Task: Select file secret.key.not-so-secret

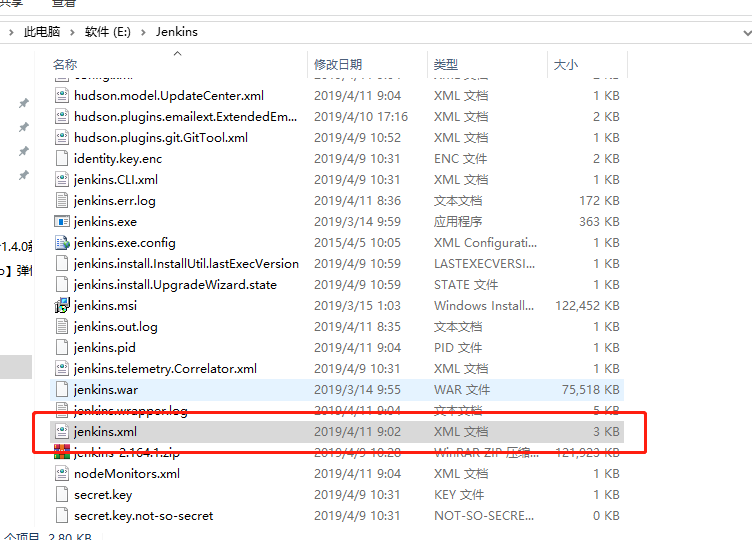Action: click(x=143, y=516)
